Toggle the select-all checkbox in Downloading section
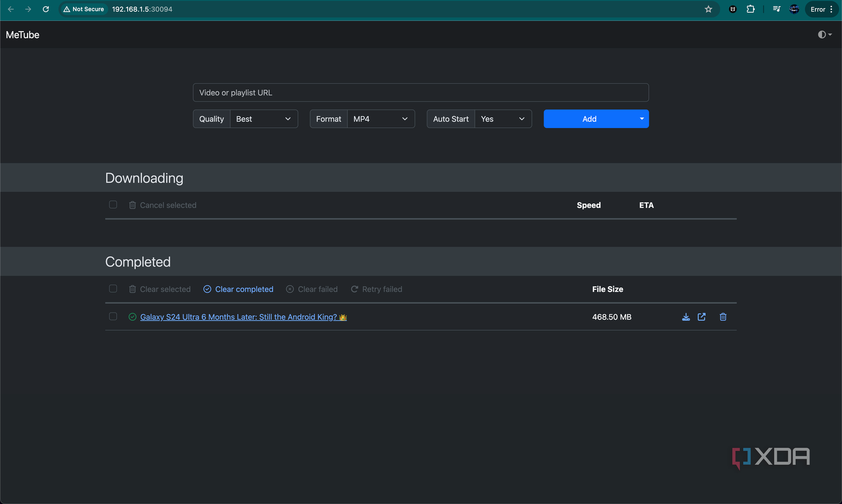The height and width of the screenshot is (504, 842). coord(113,204)
